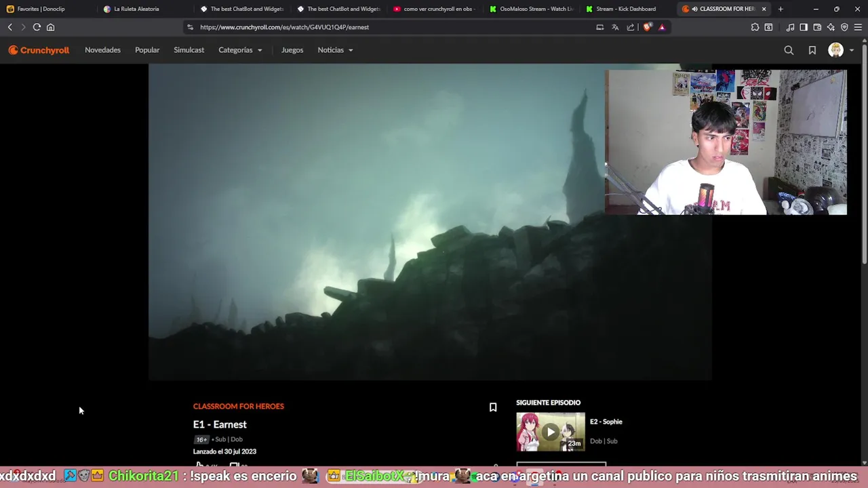The width and height of the screenshot is (868, 488).
Task: Open the E2 - Sophie title link
Action: (606, 422)
